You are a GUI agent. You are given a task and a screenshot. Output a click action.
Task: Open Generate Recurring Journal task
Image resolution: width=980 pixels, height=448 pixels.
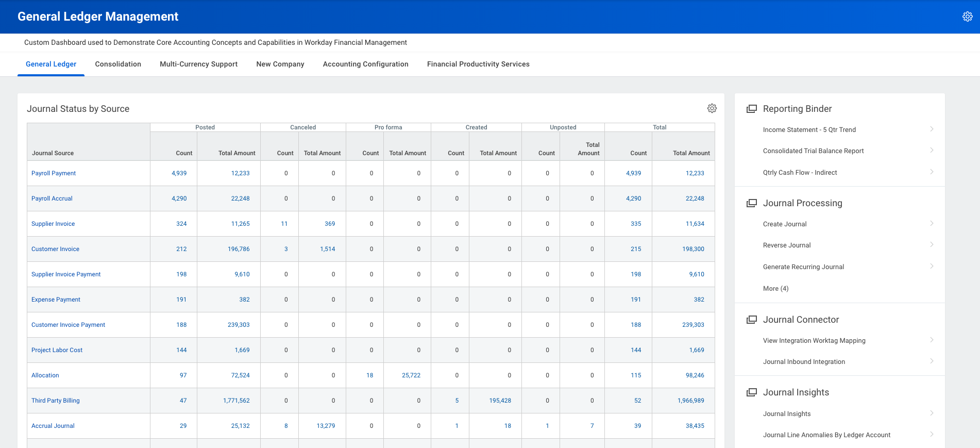click(x=803, y=267)
